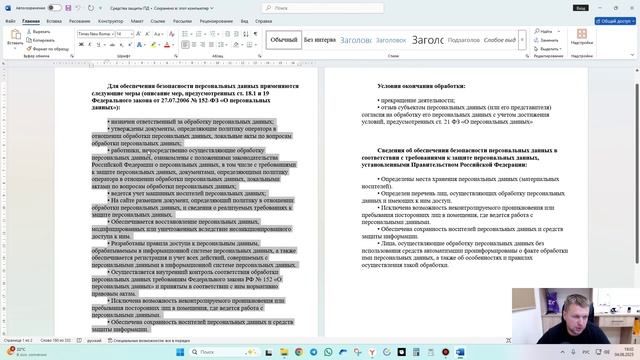Image resolution: width=640 pixels, height=360 pixels.
Task: Switch to the Review (Рецензирование) tab
Action: pyautogui.click(x=216, y=21)
